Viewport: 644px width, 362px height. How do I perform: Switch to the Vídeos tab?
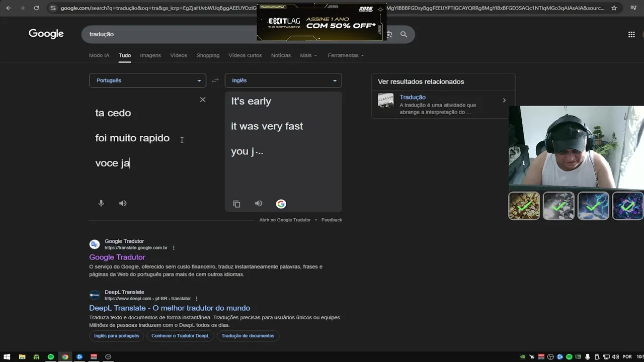179,55
